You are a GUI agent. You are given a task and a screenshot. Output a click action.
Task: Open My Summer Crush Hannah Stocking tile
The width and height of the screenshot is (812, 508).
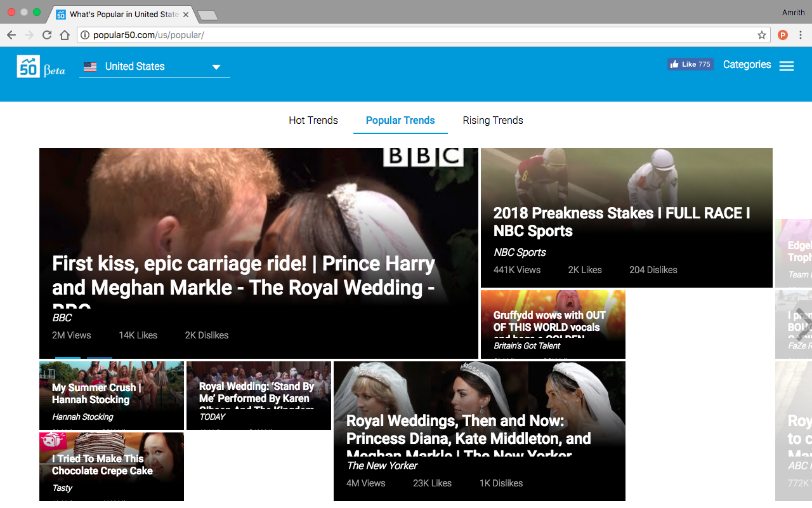coord(112,396)
